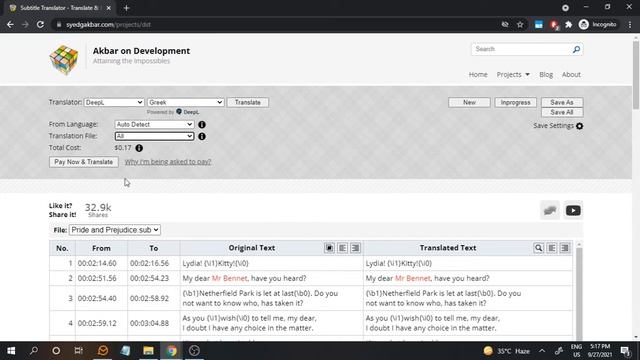Viewport: 640px width, 360px height.
Task: Click the handshake icon beside YouTube
Action: pos(550,211)
